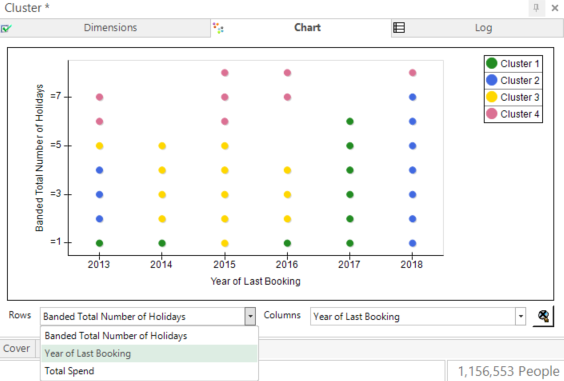
Task: Click the =3 y-axis label
Action: point(56,194)
